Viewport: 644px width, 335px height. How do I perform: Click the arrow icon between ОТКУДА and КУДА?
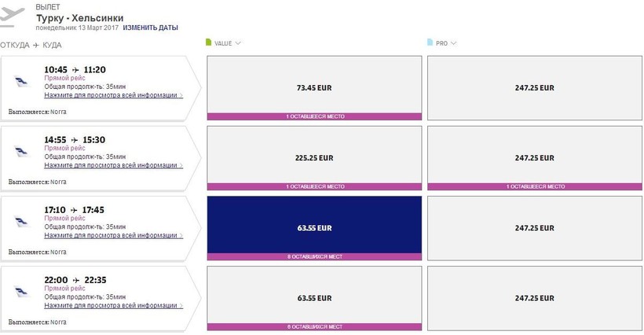pyautogui.click(x=36, y=46)
